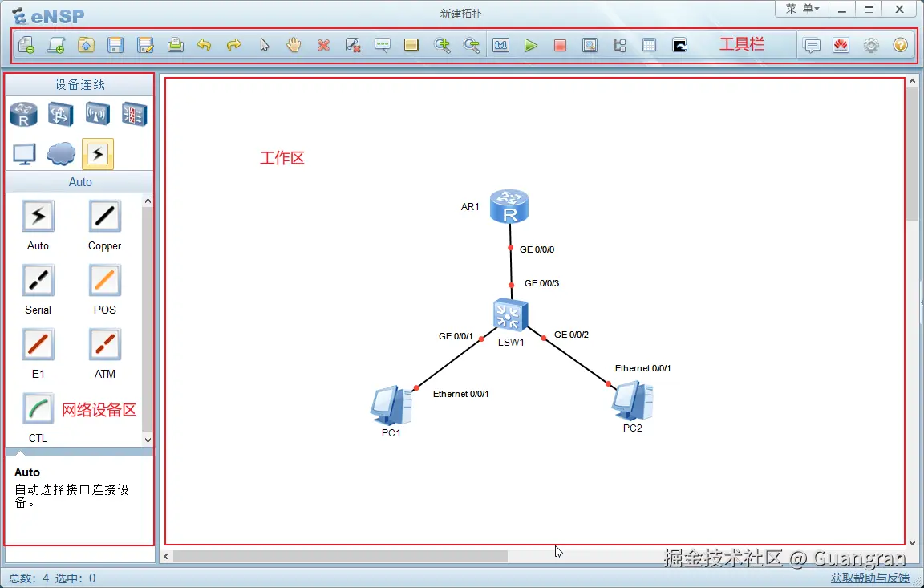Open the CLI terminal window icon
This screenshot has width=924, height=588.
tap(679, 45)
